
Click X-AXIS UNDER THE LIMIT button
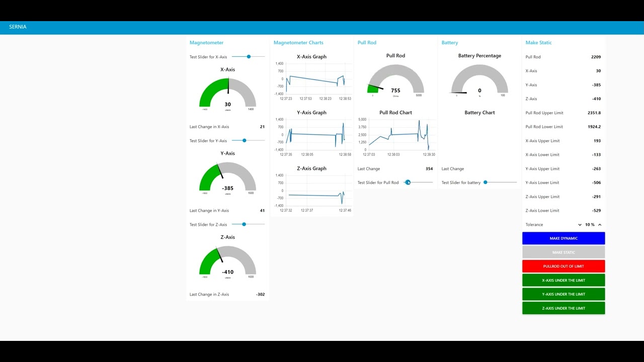pos(563,280)
